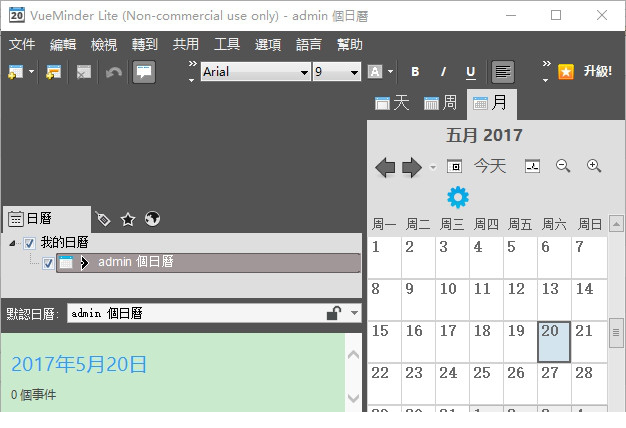Open the 工具 menu
Screen dimensions: 626x428
pyautogui.click(x=227, y=44)
